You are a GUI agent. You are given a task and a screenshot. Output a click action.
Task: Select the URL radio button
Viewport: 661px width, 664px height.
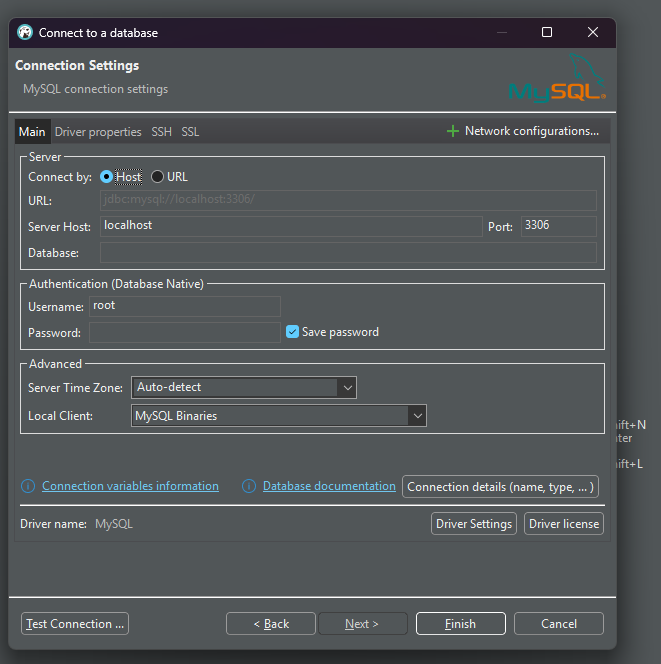pos(157,177)
